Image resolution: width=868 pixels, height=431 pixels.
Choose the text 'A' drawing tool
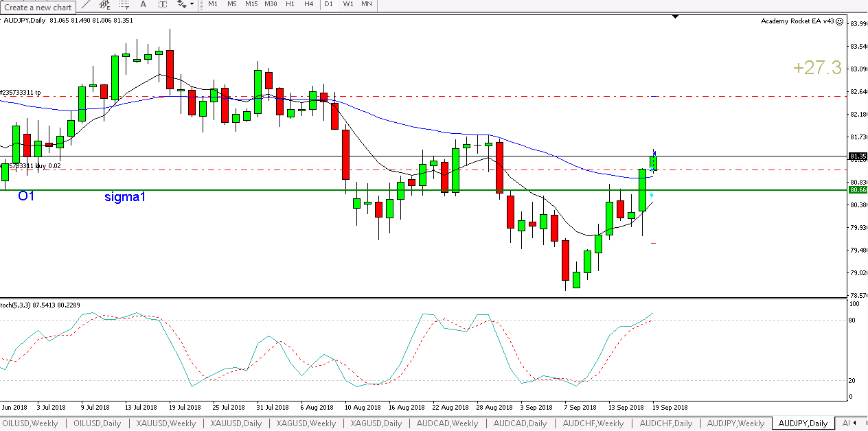pyautogui.click(x=143, y=4)
